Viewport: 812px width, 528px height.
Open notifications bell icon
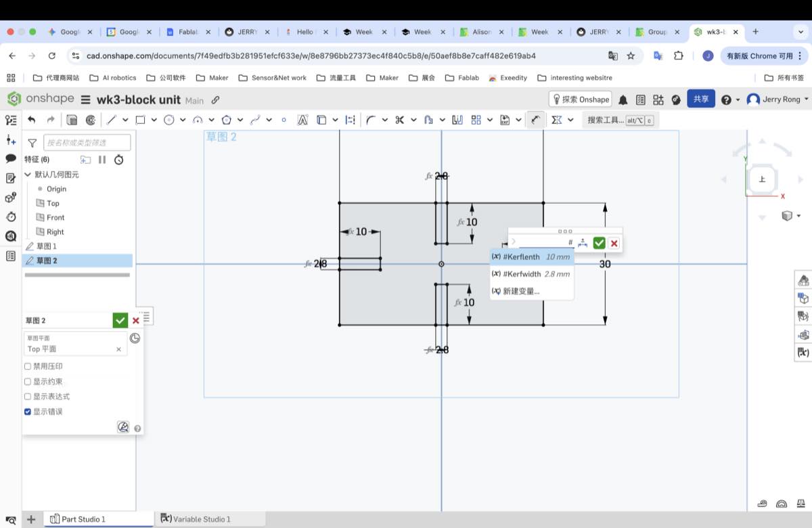(623, 100)
